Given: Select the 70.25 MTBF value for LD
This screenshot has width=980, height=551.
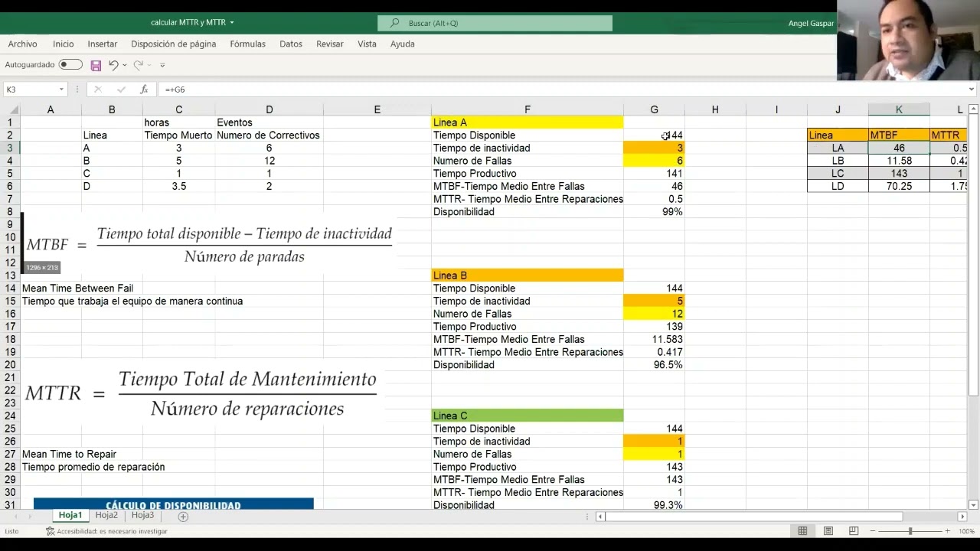Looking at the screenshot, I should tap(899, 186).
